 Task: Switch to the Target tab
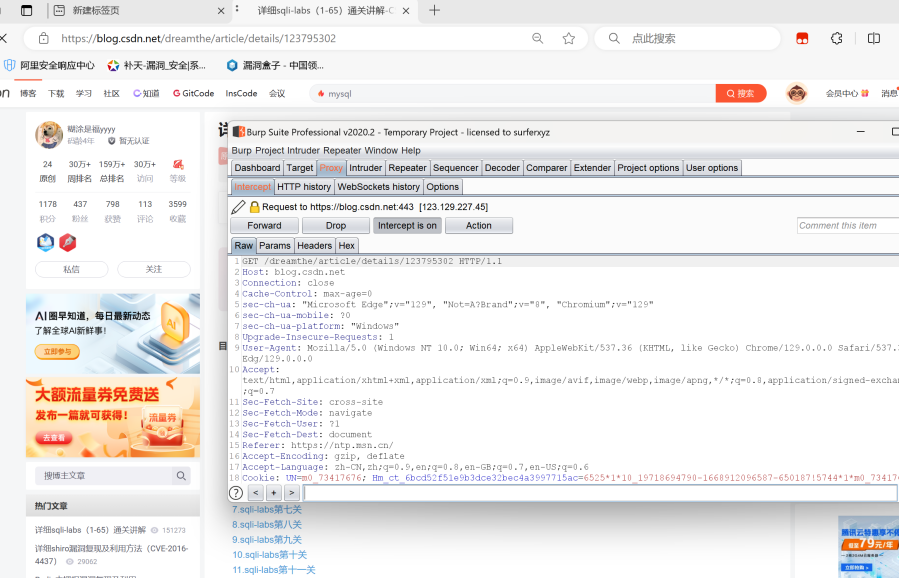coord(300,167)
